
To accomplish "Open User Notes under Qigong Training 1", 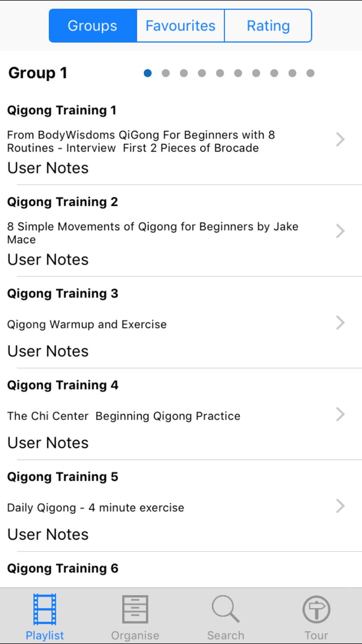I will click(x=48, y=168).
